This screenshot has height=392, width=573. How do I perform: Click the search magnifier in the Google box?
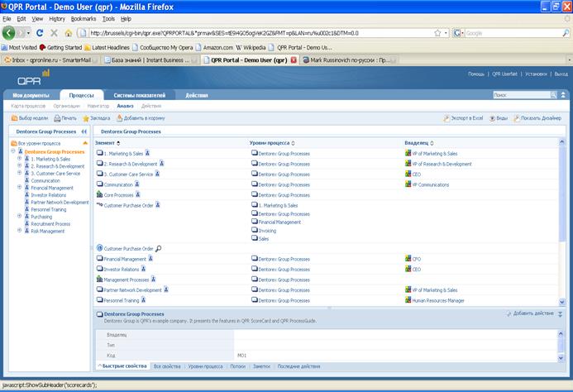tap(566, 33)
